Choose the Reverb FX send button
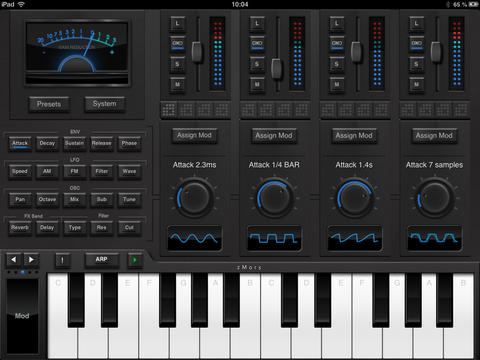The image size is (480, 360). pyautogui.click(x=20, y=228)
